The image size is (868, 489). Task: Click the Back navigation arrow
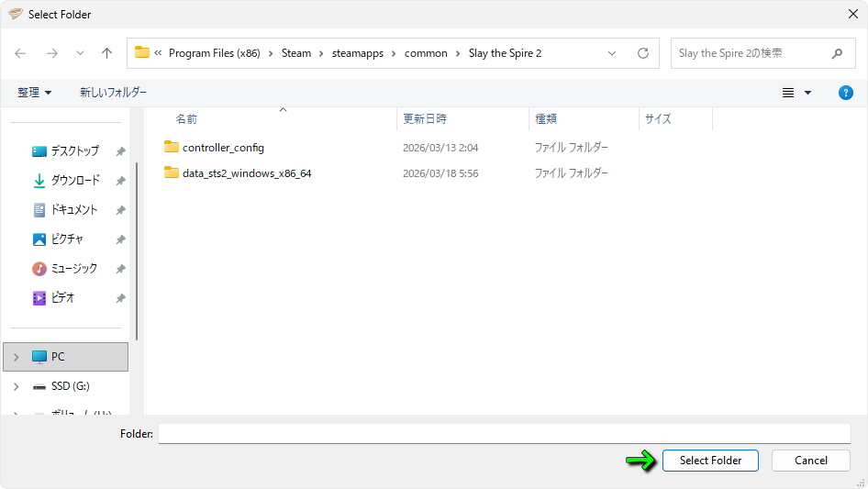pyautogui.click(x=21, y=53)
